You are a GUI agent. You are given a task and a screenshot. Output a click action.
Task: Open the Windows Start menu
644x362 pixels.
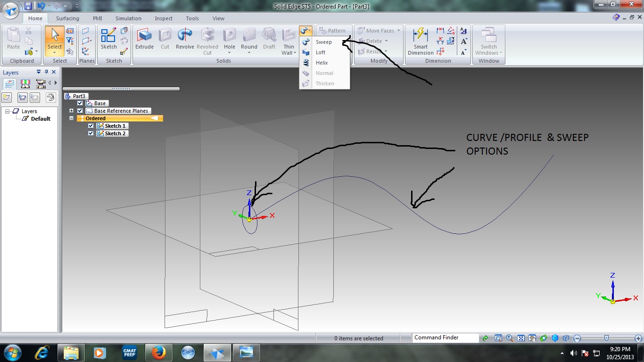pos(12,352)
